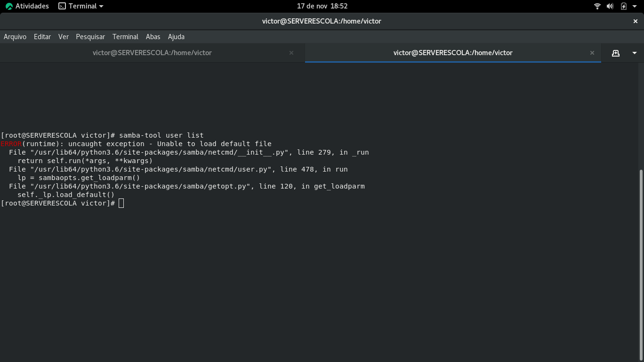Open the Arquivo menu

click(15, 37)
